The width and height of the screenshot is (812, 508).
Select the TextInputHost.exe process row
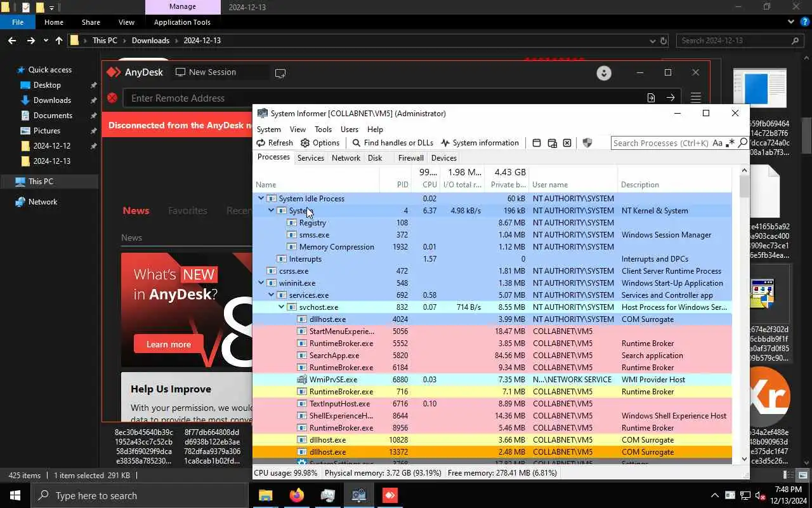[x=492, y=404]
